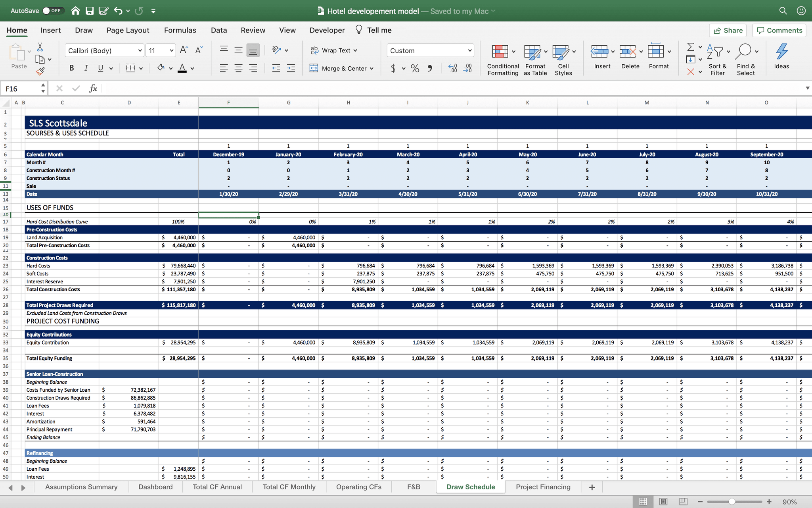The image size is (812, 508).
Task: Click the AutoSum sigma icon
Action: pyautogui.click(x=691, y=47)
